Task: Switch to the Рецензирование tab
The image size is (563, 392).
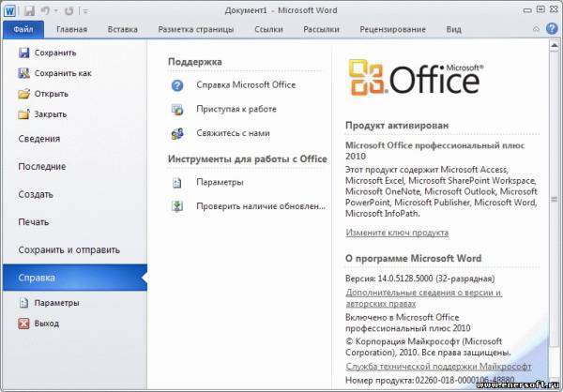Action: pos(392,29)
